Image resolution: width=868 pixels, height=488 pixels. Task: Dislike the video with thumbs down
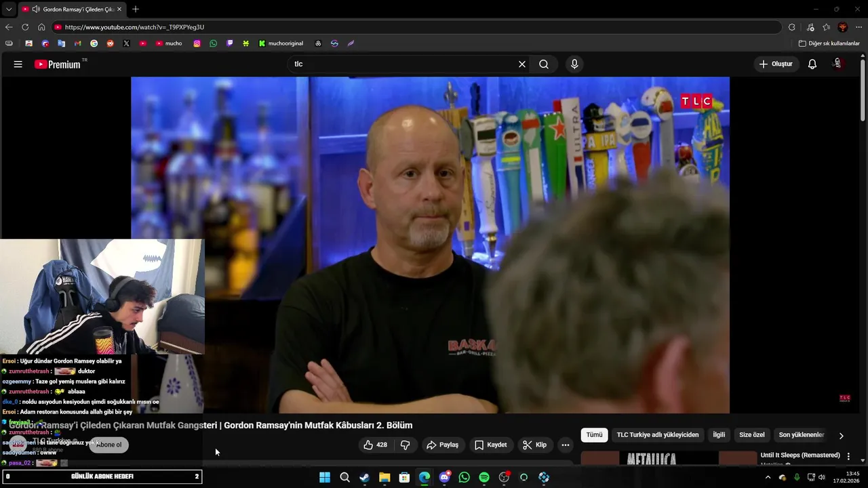(x=406, y=445)
